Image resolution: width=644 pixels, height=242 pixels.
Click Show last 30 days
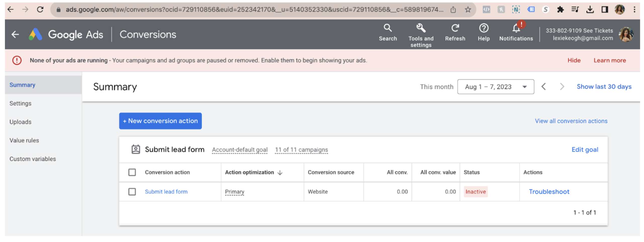(604, 87)
